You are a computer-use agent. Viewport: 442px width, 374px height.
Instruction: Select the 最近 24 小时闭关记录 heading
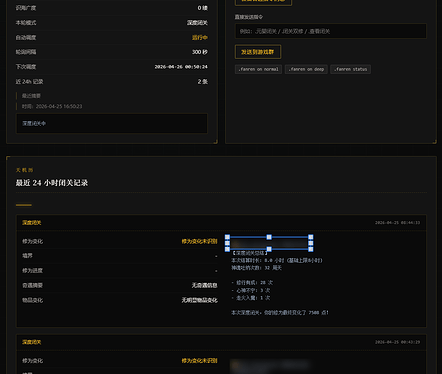[x=52, y=183]
